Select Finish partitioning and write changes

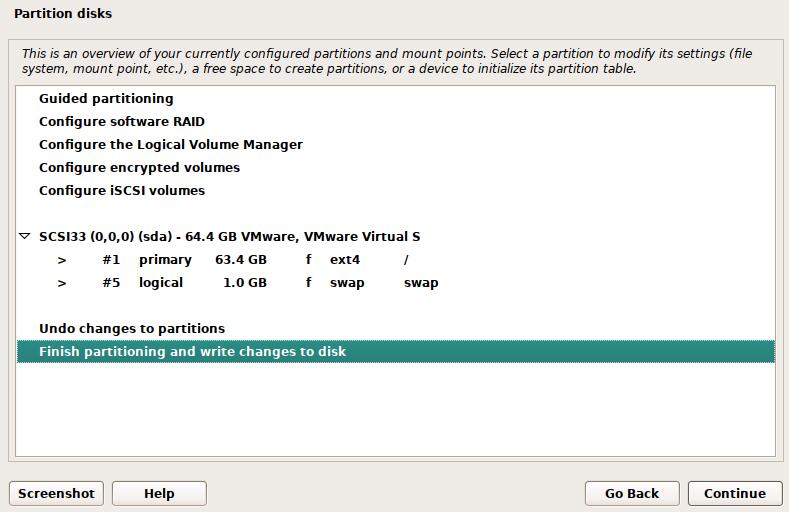tap(193, 351)
